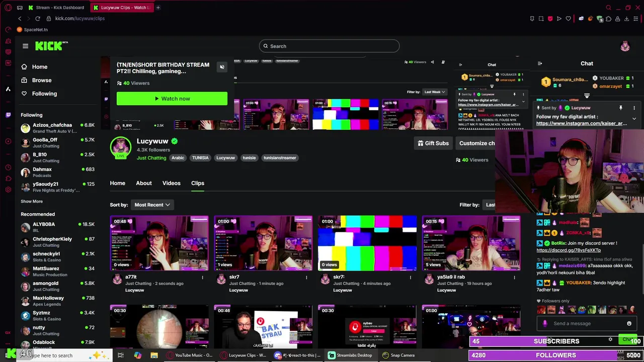Image resolution: width=644 pixels, height=362 pixels.
Task: Click the tunisianstreamer tag
Action: [x=280, y=158]
